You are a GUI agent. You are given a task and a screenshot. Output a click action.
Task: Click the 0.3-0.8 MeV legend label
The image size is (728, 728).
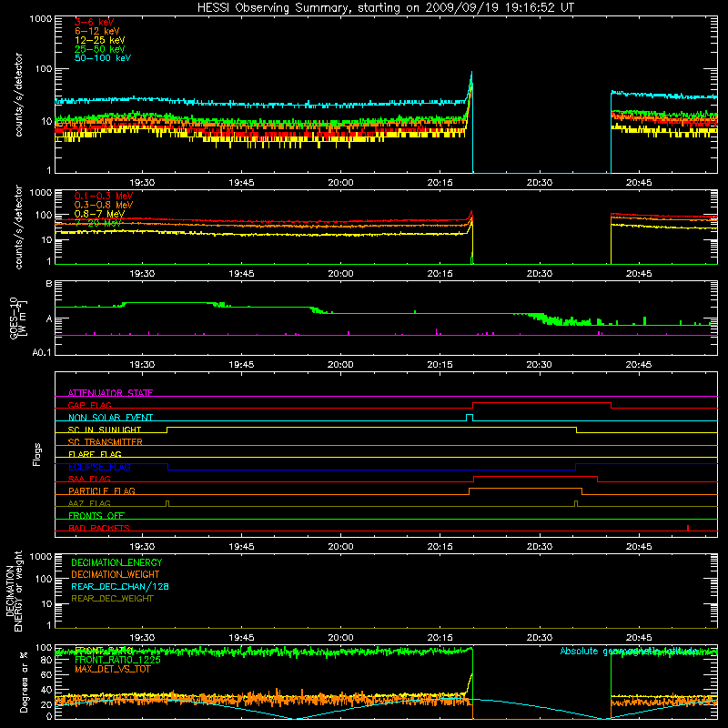pyautogui.click(x=104, y=205)
